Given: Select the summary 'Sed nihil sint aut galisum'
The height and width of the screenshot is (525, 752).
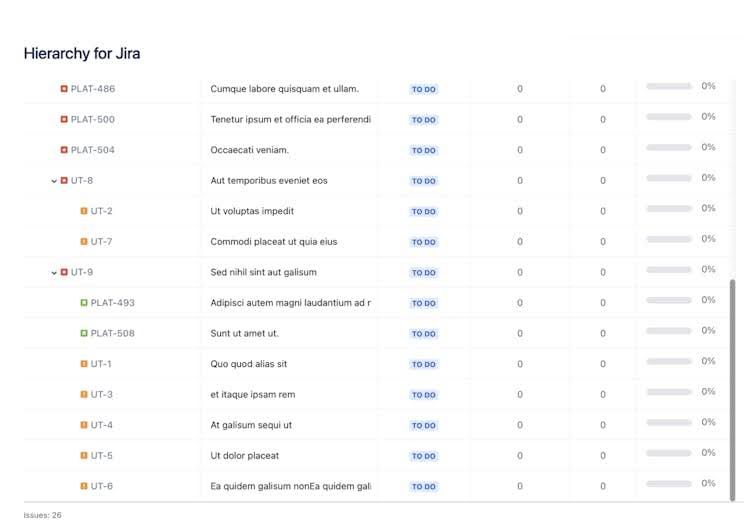Looking at the screenshot, I should click(263, 272).
